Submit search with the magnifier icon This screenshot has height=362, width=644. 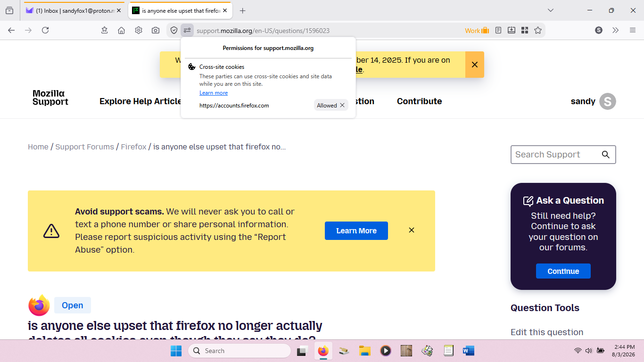(x=606, y=155)
